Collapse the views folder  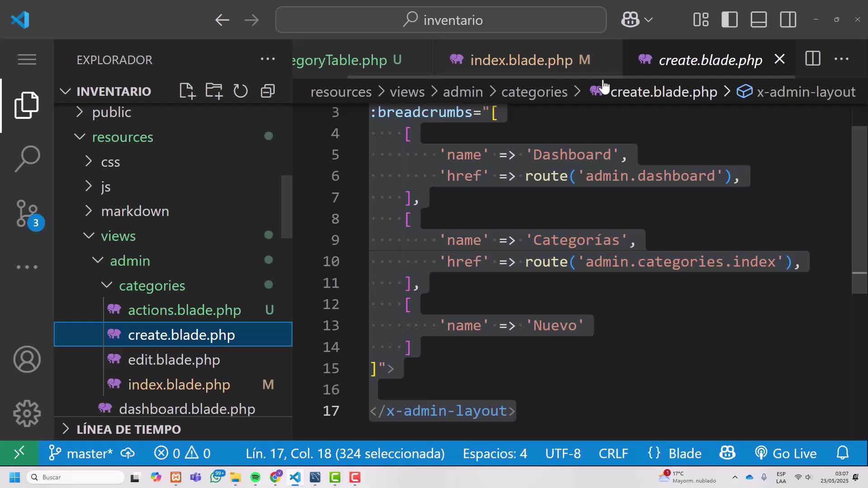point(118,236)
